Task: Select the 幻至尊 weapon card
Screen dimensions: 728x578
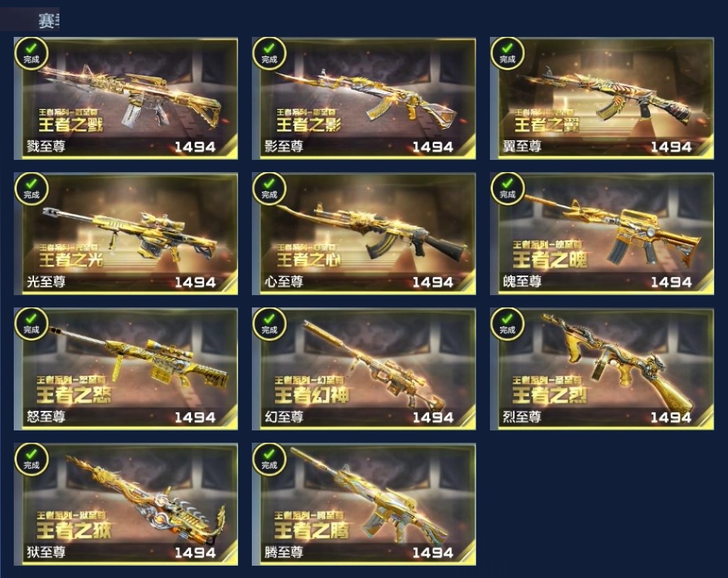Action: click(x=364, y=369)
